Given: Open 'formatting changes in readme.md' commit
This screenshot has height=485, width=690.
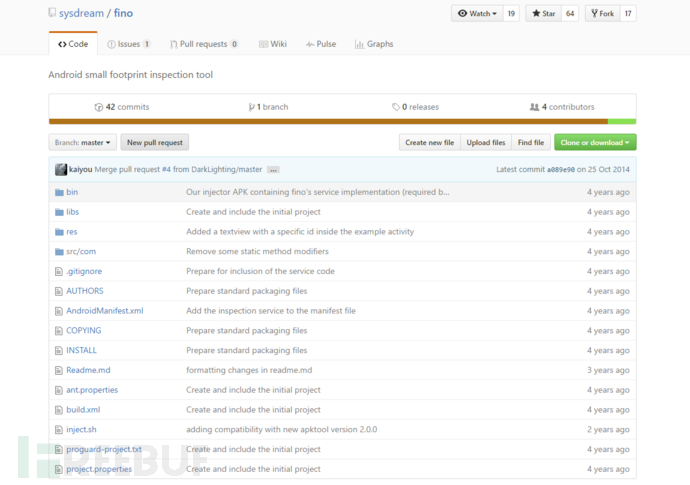Looking at the screenshot, I should [x=249, y=371].
